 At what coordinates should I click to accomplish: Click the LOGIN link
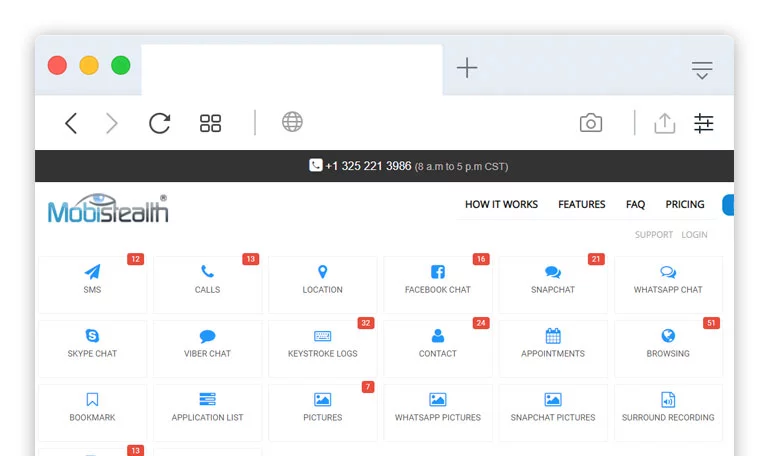pos(694,235)
